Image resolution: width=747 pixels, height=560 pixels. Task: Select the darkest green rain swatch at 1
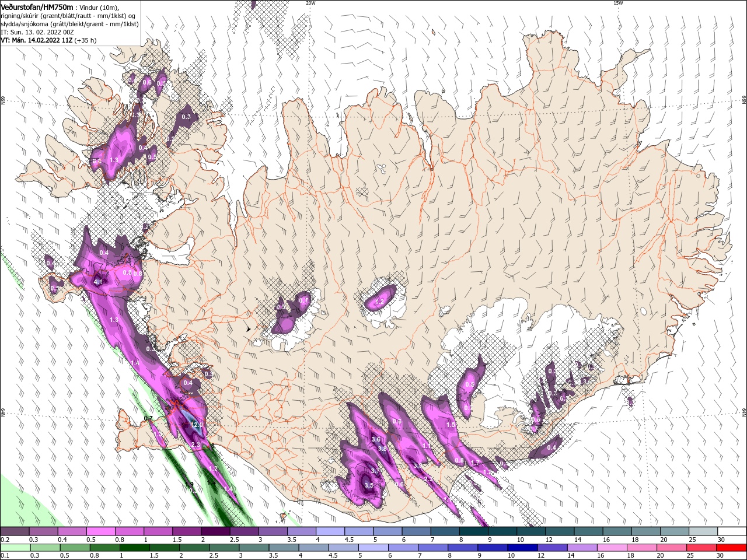point(135,548)
